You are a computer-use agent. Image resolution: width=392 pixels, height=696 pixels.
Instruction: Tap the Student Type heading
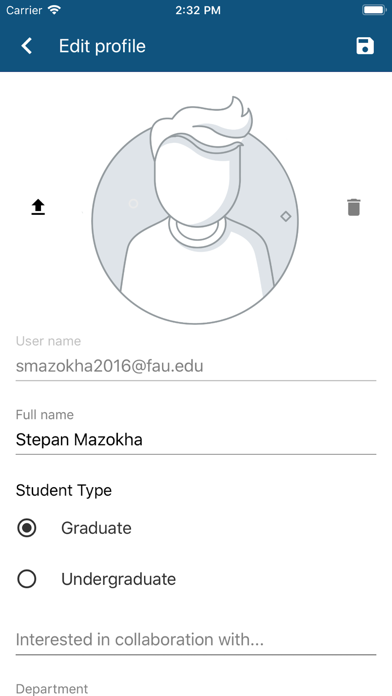click(64, 490)
